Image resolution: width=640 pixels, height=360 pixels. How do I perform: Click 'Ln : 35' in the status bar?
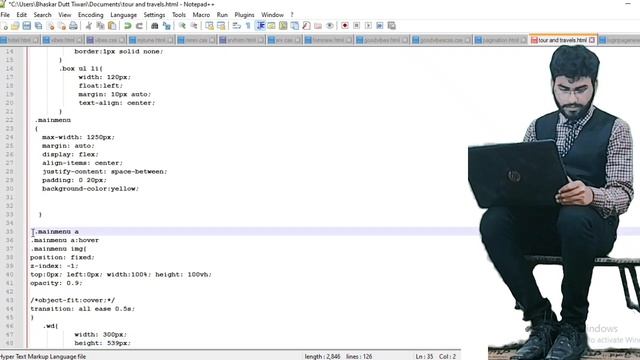(424, 356)
